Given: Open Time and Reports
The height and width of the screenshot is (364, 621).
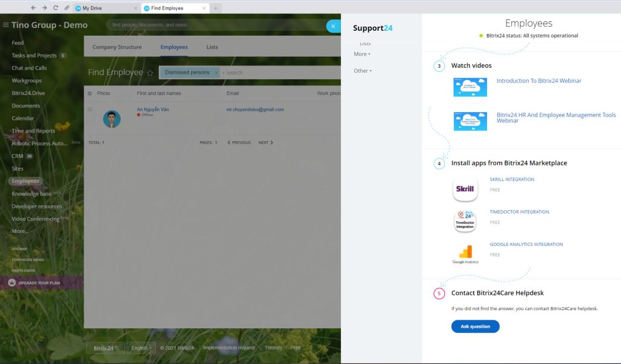Looking at the screenshot, I should pyautogui.click(x=33, y=131).
